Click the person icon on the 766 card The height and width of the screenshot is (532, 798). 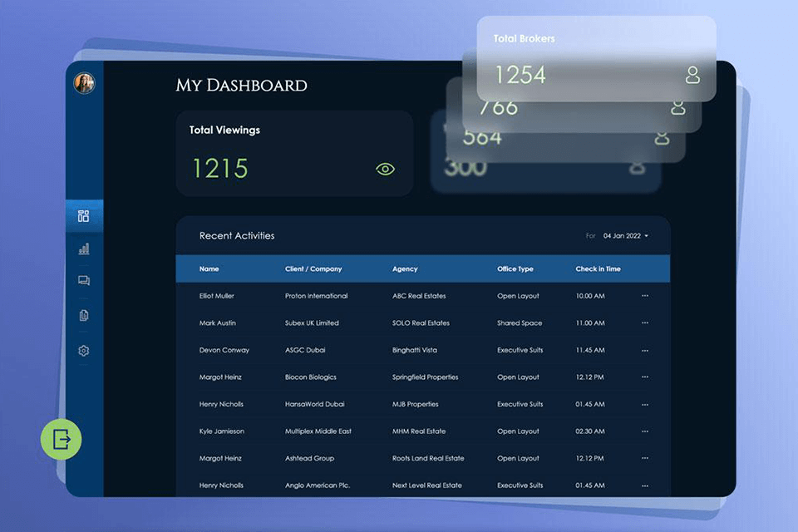678,108
